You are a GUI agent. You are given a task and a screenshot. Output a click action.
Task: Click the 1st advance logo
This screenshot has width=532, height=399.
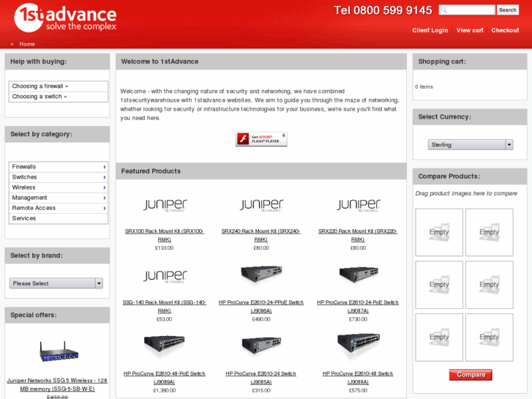(65, 18)
